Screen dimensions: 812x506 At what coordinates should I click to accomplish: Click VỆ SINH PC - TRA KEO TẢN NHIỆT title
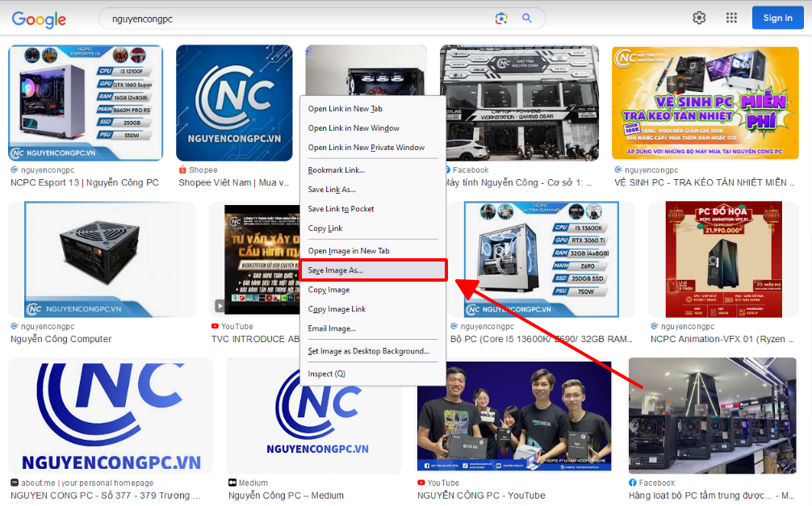point(705,182)
